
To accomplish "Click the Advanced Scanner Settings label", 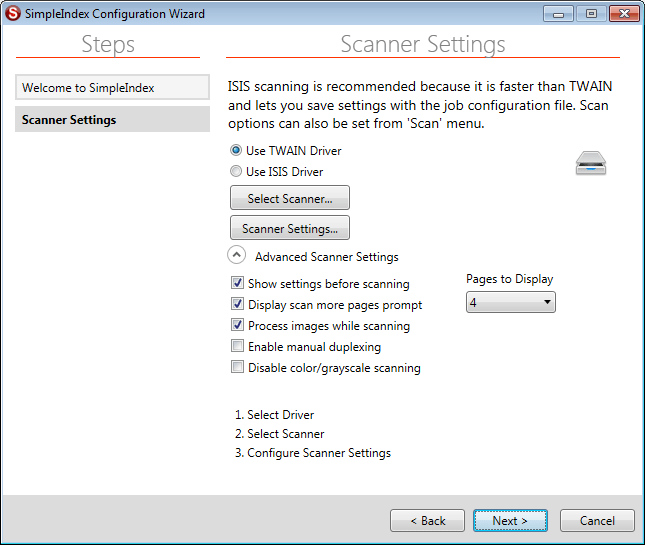I will [327, 257].
